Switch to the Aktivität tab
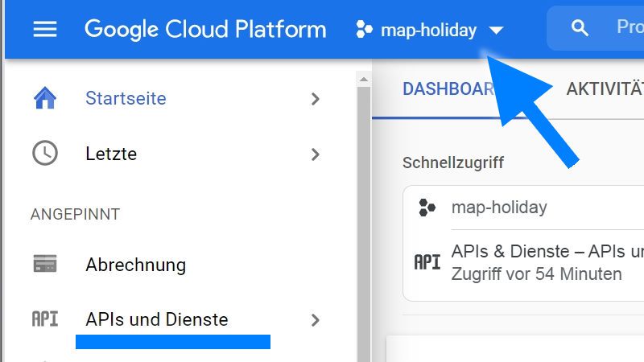The height and width of the screenshot is (362, 644). pos(605,88)
